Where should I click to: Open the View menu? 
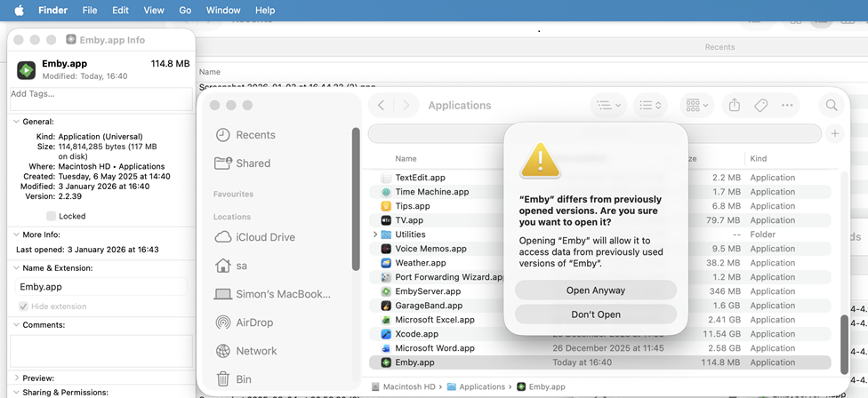point(153,10)
